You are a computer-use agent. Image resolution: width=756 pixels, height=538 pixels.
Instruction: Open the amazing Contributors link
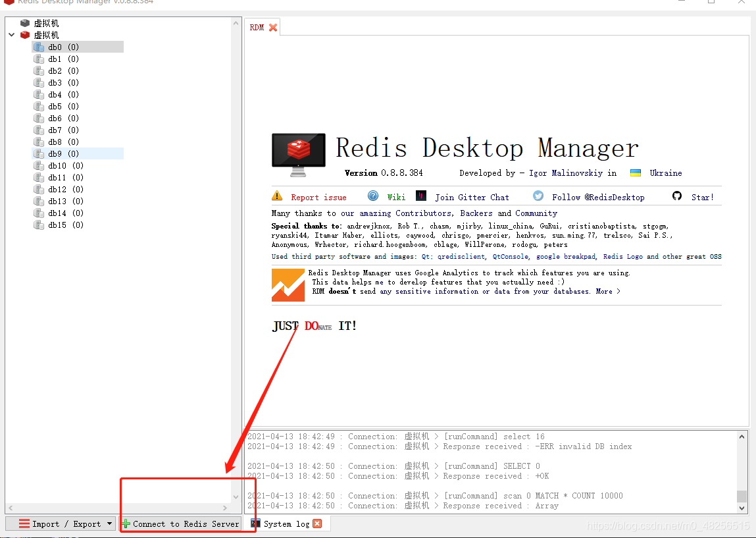point(396,213)
